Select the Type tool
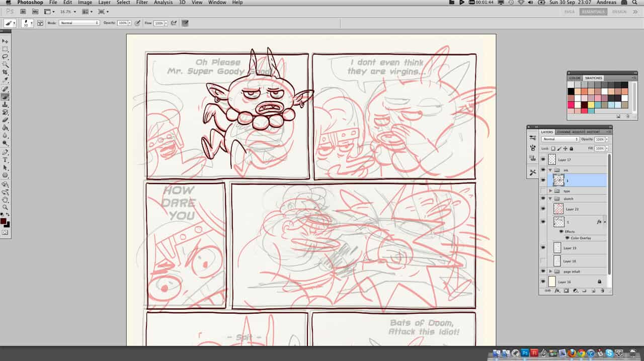Screen dimensions: 644x361 [x=5, y=160]
